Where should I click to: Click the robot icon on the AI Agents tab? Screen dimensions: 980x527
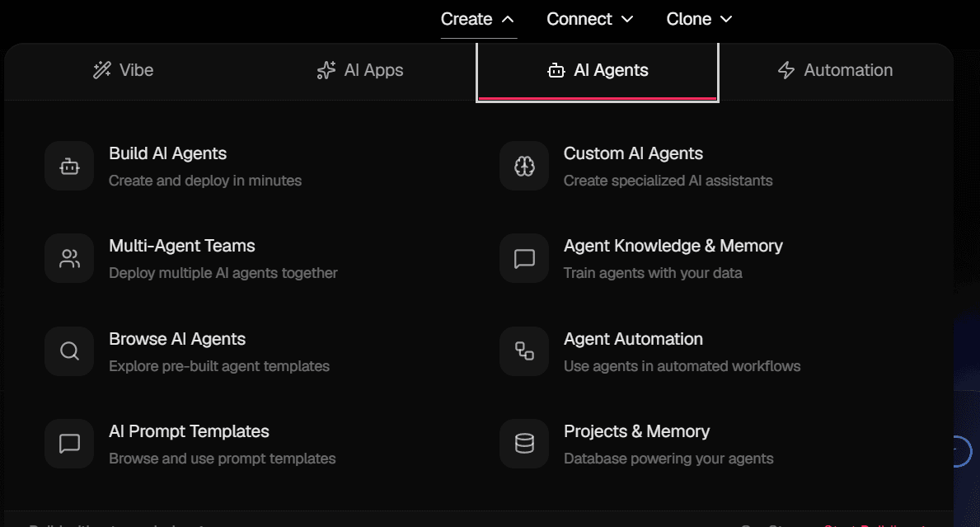(x=555, y=70)
